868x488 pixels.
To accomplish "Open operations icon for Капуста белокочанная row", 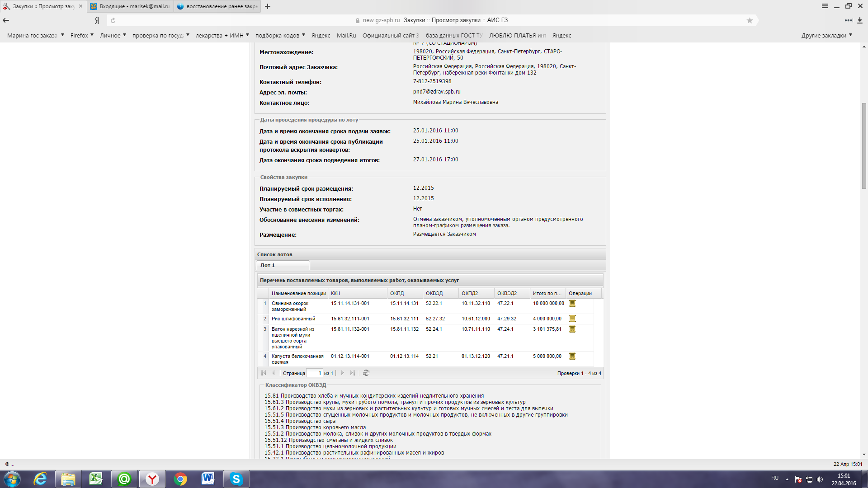I will point(572,356).
